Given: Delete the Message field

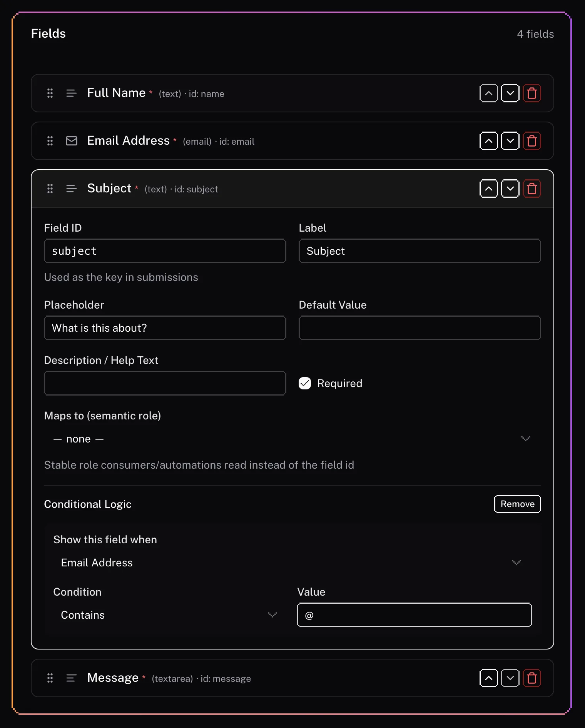Looking at the screenshot, I should pyautogui.click(x=532, y=678).
